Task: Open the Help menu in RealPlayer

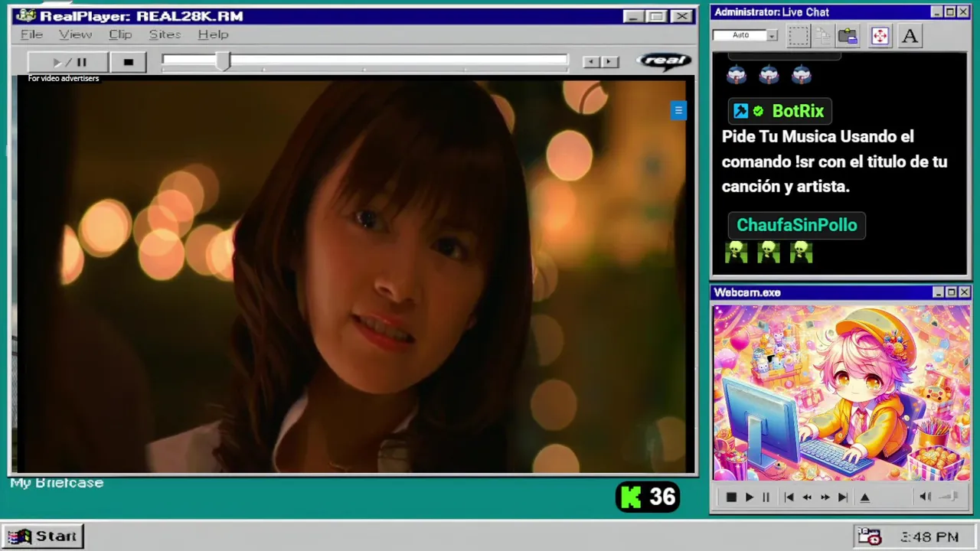Action: tap(213, 34)
